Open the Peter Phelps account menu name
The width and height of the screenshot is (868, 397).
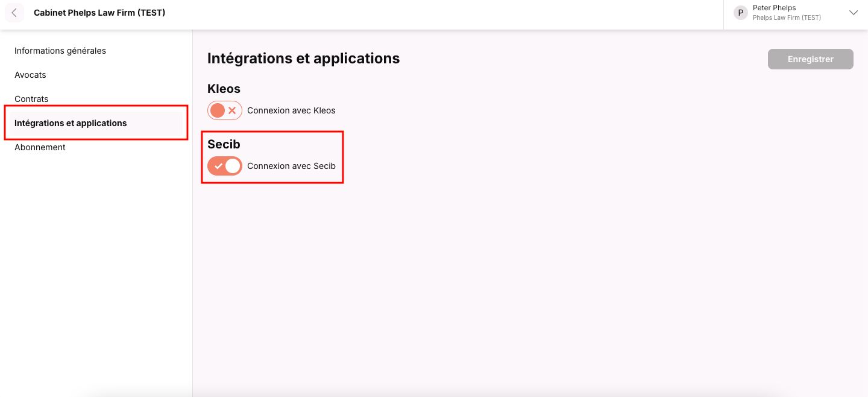point(774,8)
